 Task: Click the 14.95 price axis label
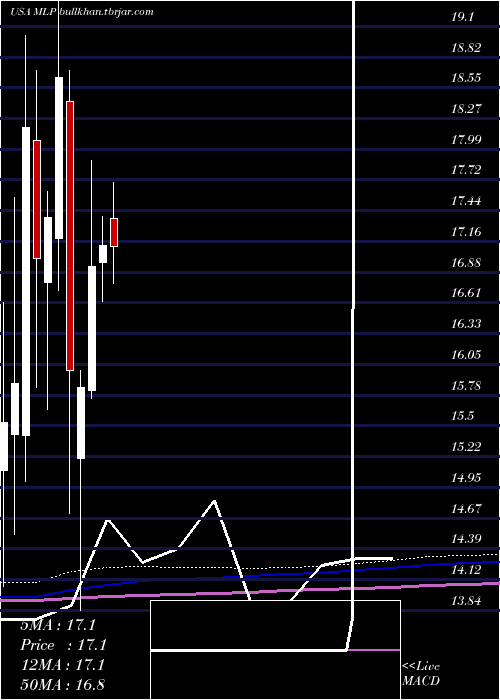[x=466, y=478]
